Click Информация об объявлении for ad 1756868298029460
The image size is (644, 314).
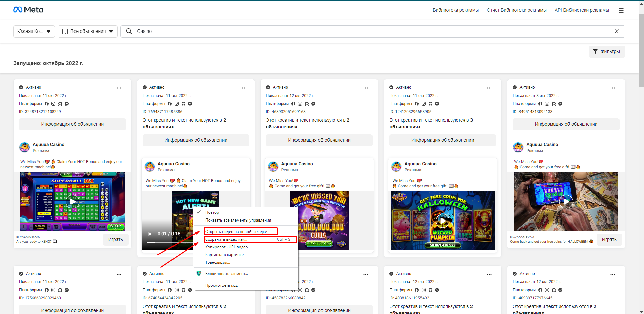click(72, 310)
